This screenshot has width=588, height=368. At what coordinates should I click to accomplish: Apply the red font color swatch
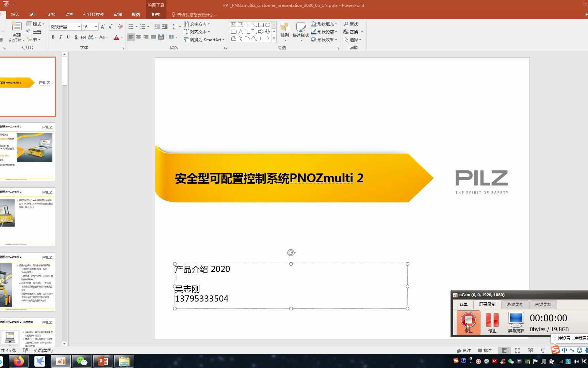click(116, 37)
